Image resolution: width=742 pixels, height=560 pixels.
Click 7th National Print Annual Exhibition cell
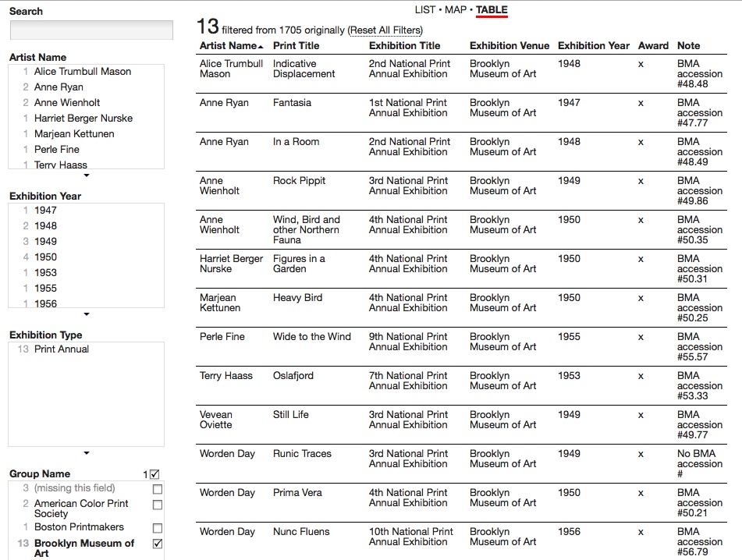(x=408, y=381)
